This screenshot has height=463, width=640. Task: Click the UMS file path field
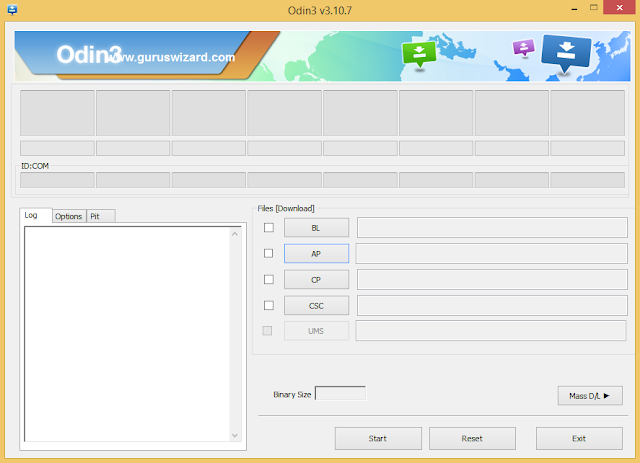[x=491, y=330]
